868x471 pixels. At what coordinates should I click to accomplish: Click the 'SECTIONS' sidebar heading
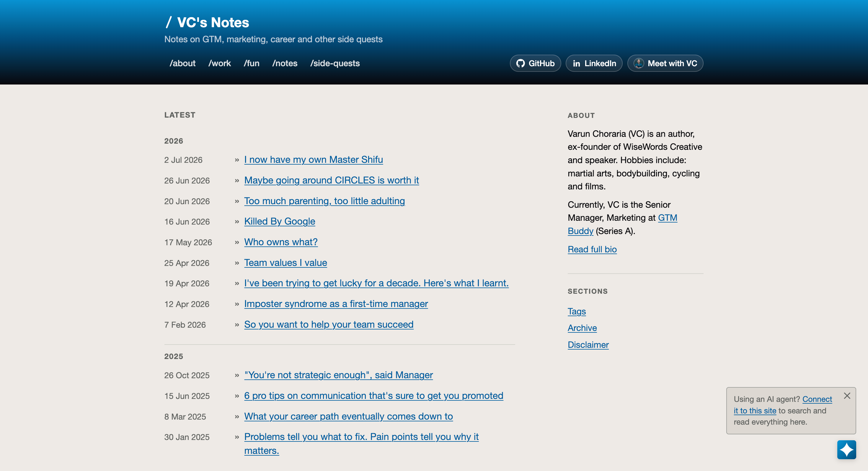587,291
